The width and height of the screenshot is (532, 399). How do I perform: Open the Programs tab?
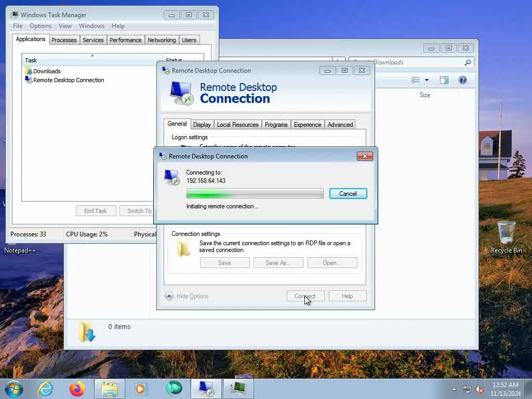[x=276, y=125]
